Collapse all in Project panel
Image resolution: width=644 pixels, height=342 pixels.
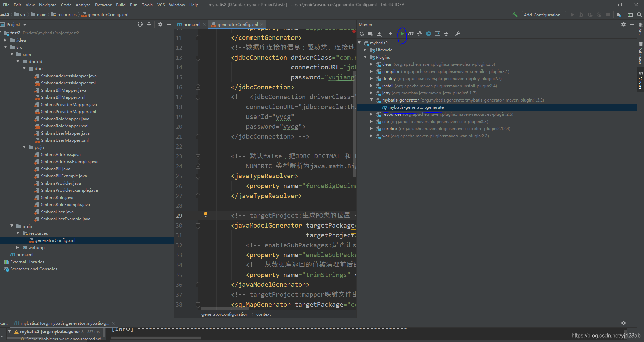[149, 24]
